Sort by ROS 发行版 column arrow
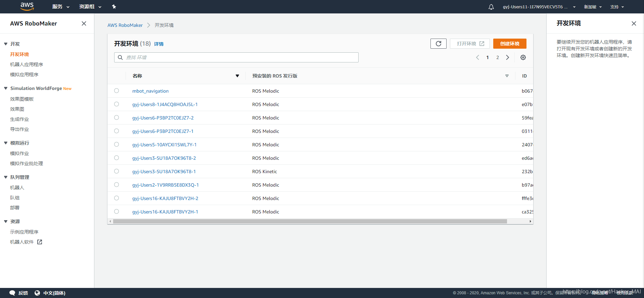Image resolution: width=644 pixels, height=298 pixels. point(507,76)
